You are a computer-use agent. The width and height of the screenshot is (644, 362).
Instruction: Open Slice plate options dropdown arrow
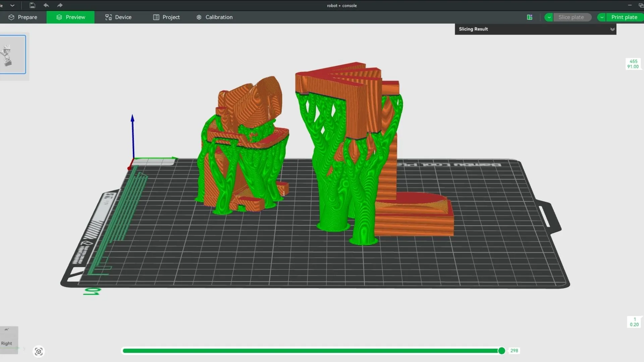[x=549, y=17]
